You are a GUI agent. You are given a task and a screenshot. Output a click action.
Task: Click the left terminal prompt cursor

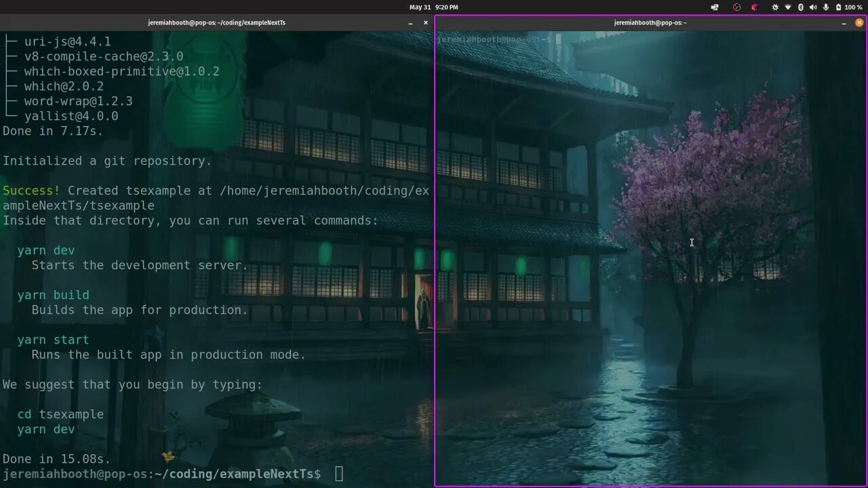point(339,473)
